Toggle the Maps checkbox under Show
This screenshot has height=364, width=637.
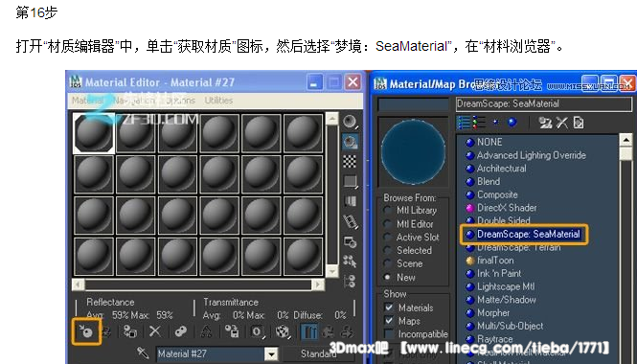(389, 321)
